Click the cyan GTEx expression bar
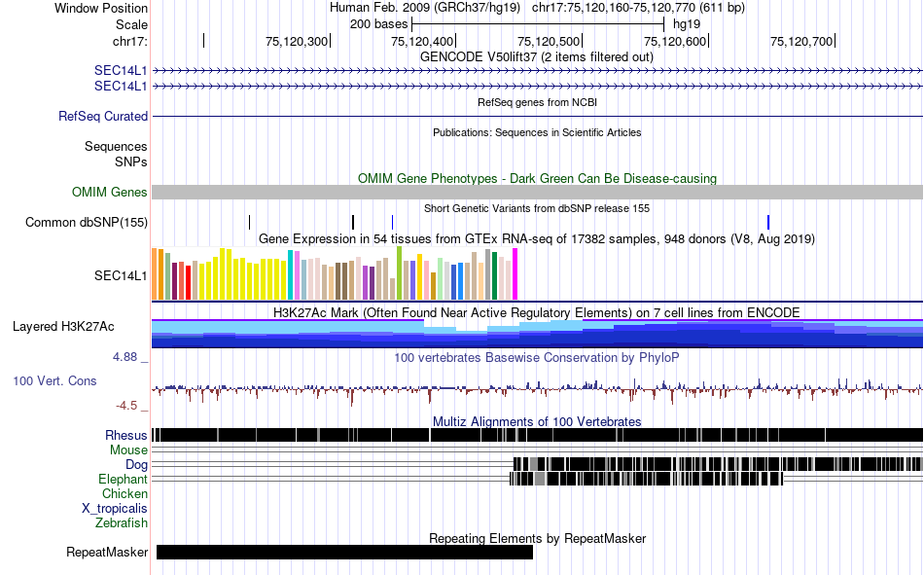Screen dimensions: 924x575 [x=291, y=274]
